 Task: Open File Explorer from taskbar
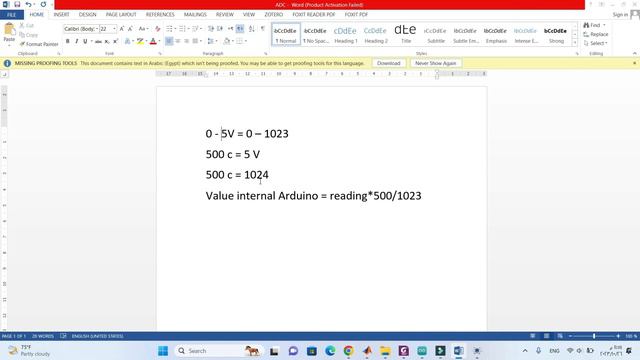[385, 351]
